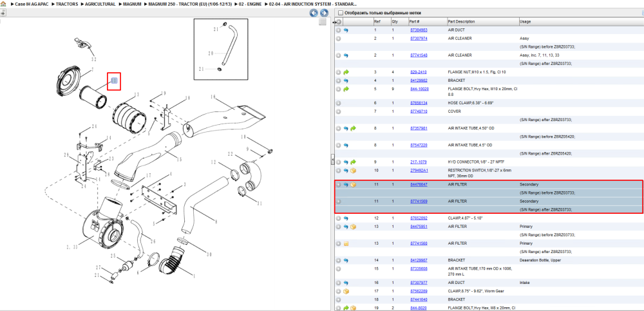This screenshot has height=311, width=644.
Task: Click the box icon for AIR FILTER 84476647
Action: 353,185
